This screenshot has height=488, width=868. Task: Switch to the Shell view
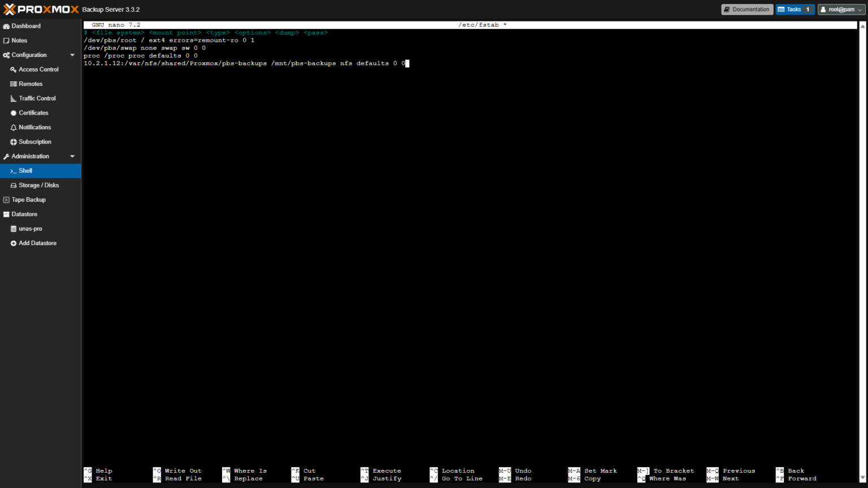(x=24, y=171)
